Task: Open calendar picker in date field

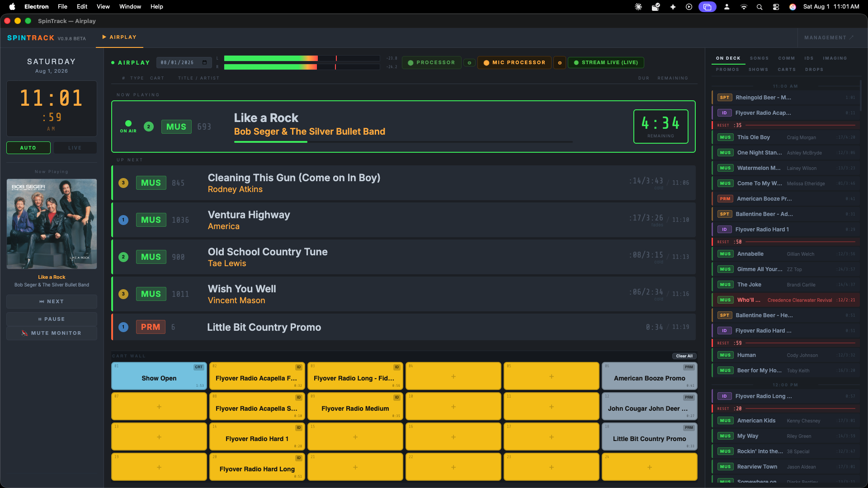Action: tap(205, 63)
